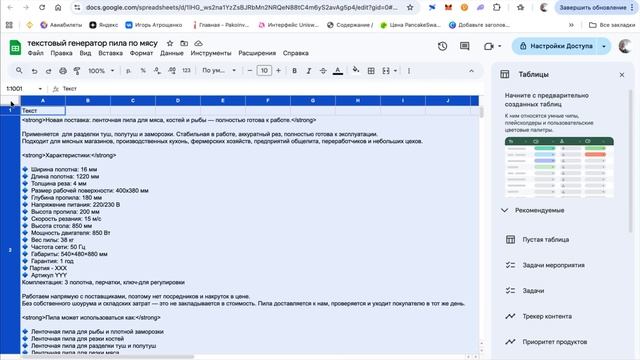Screen dimensions: 640x360
Task: Format cell as percent
Action: point(143,71)
